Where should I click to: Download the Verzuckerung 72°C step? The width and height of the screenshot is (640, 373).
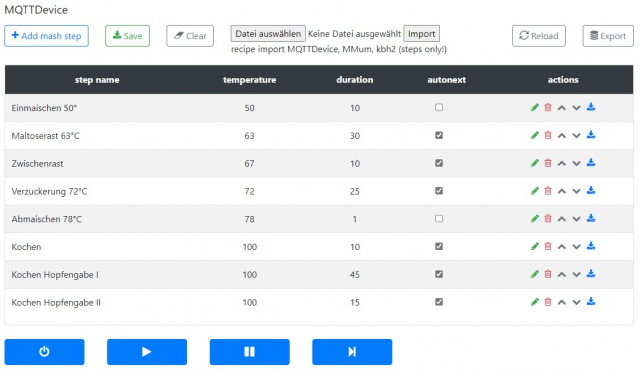click(x=591, y=190)
